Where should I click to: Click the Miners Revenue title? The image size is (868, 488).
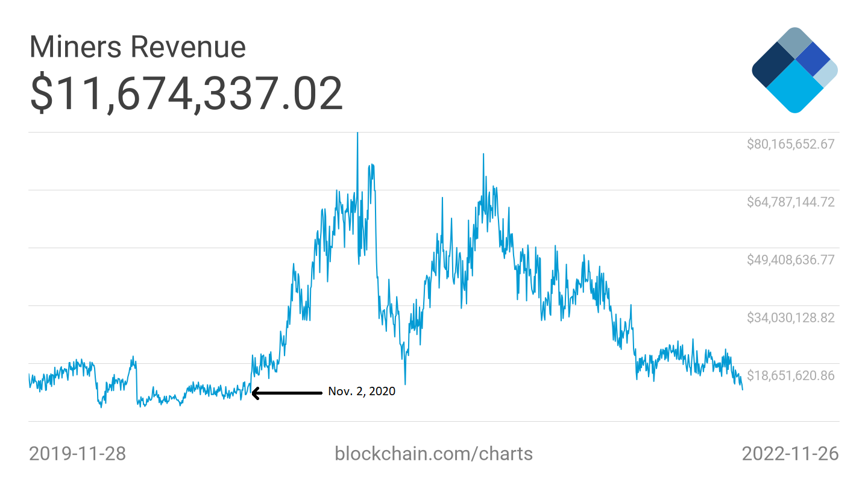click(137, 47)
